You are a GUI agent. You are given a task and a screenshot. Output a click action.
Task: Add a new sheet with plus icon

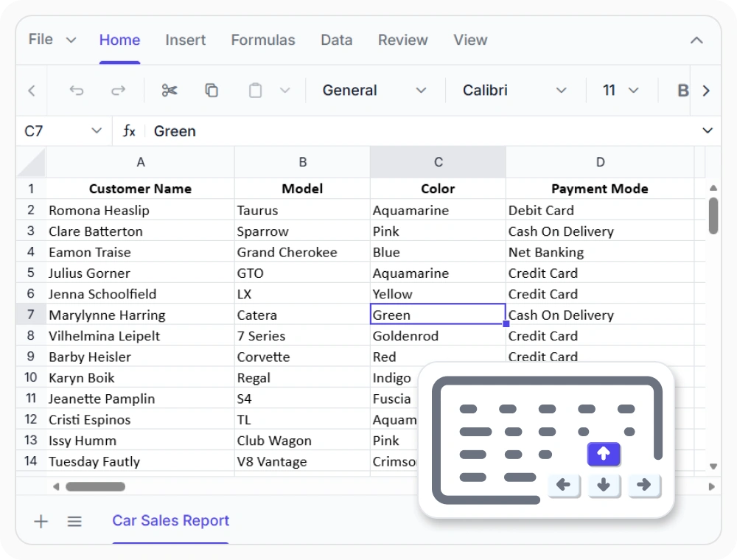click(41, 522)
